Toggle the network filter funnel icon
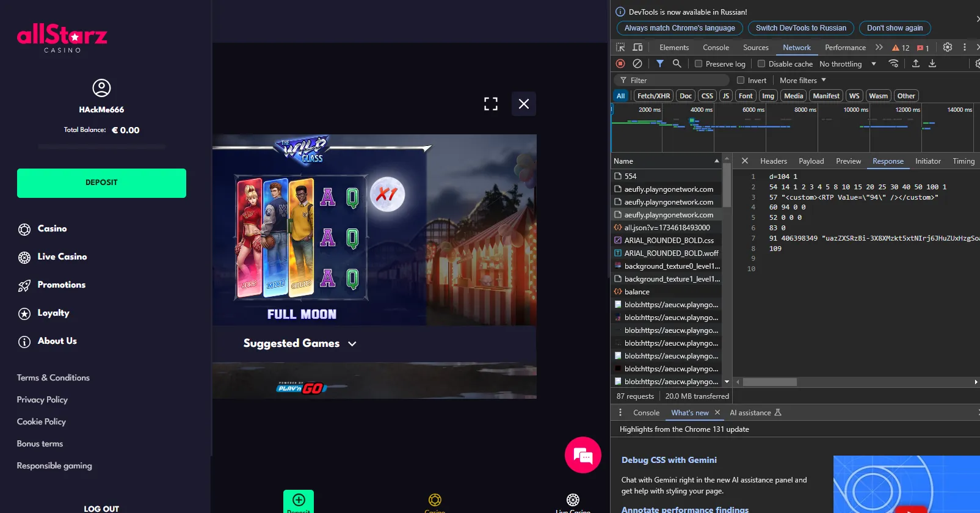Screen dimensions: 980x513 (660, 64)
